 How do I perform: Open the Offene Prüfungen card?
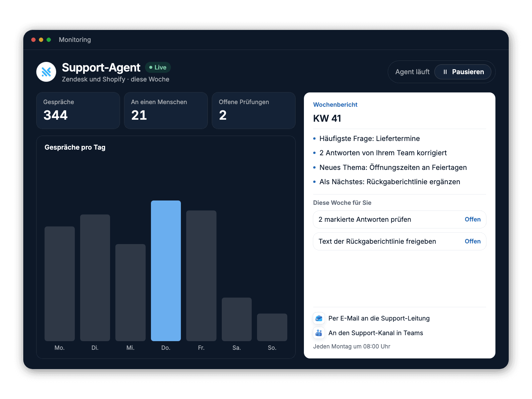(254, 110)
